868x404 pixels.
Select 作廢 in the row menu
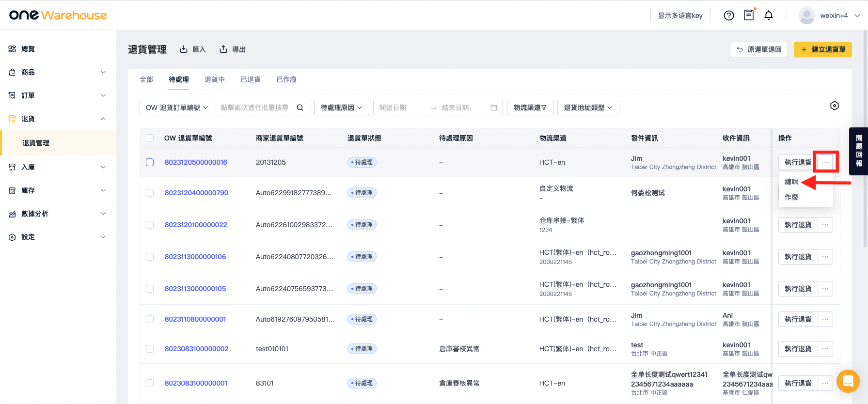(791, 197)
